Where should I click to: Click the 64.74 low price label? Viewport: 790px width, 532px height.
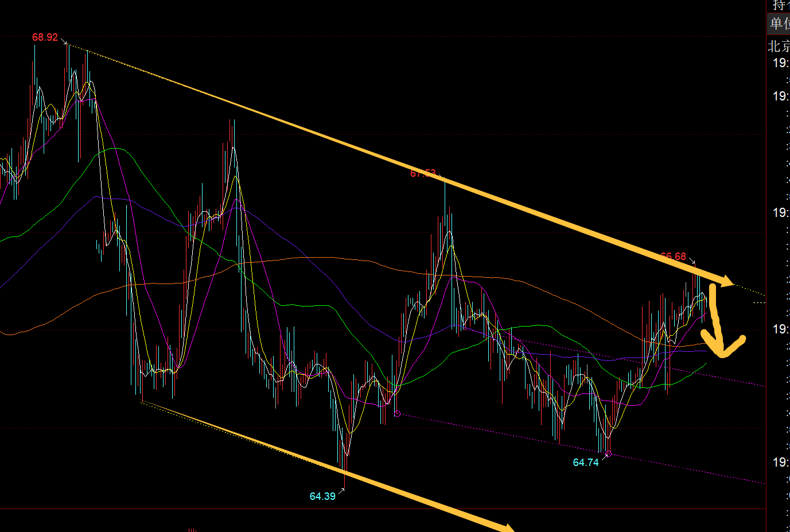tap(585, 463)
